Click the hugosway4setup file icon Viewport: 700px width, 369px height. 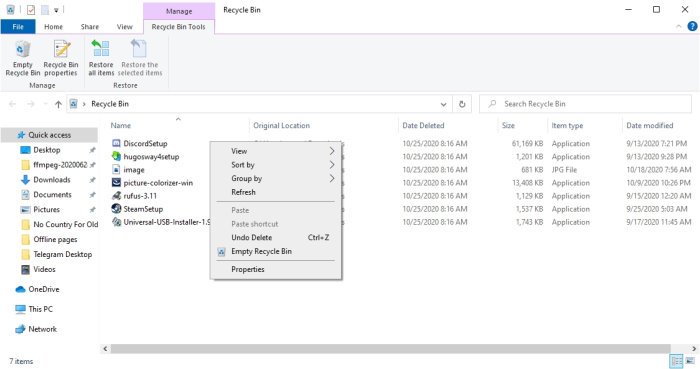tap(116, 156)
